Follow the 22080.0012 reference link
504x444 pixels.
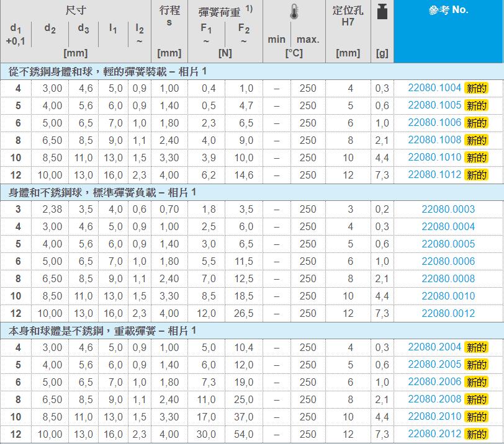point(448,314)
